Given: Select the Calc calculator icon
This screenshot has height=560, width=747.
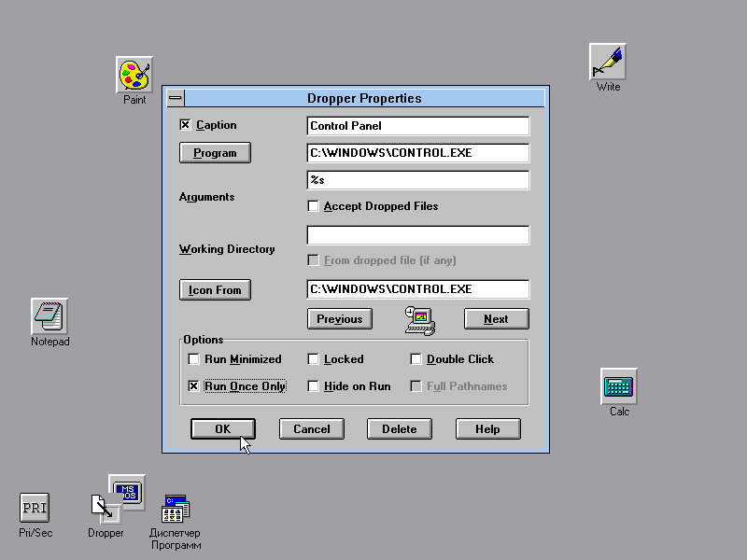Looking at the screenshot, I should click(x=619, y=386).
